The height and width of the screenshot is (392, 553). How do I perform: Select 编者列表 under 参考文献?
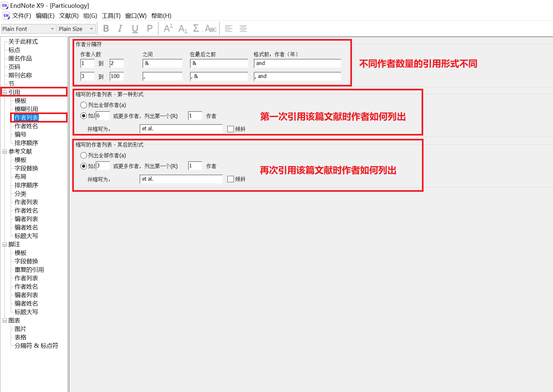pyautogui.click(x=26, y=219)
